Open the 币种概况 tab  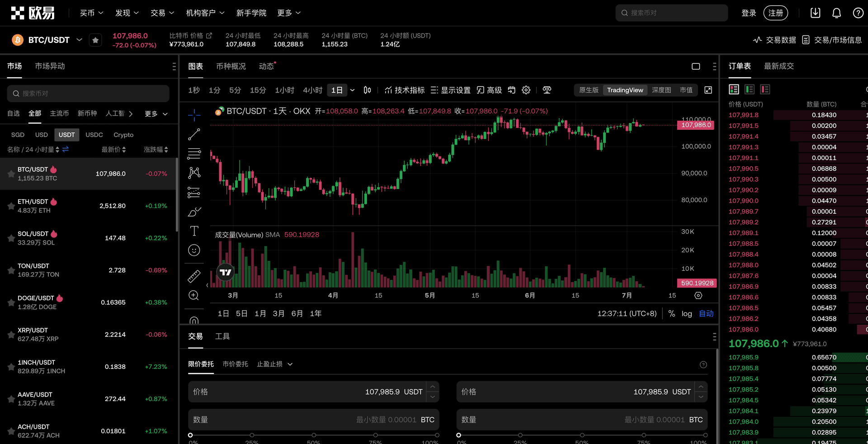231,66
